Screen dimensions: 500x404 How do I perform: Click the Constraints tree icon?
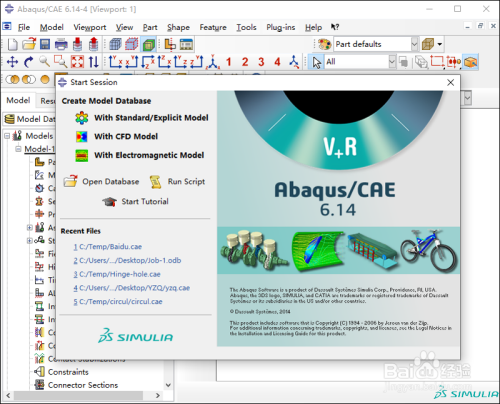(40, 371)
